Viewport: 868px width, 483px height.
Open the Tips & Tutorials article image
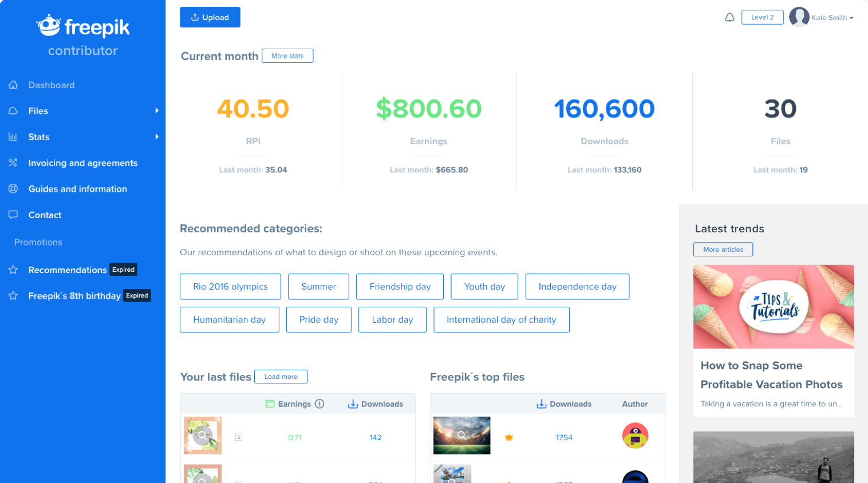(774, 307)
